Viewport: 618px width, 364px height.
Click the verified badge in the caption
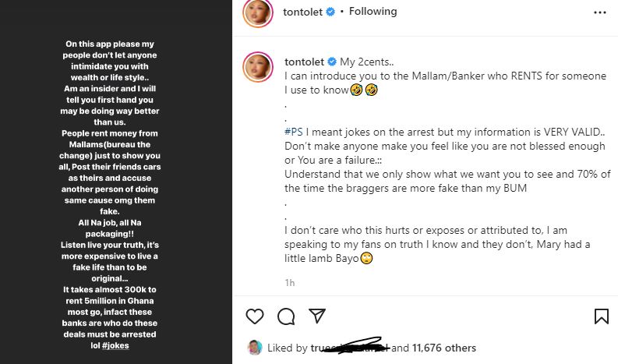click(x=333, y=62)
